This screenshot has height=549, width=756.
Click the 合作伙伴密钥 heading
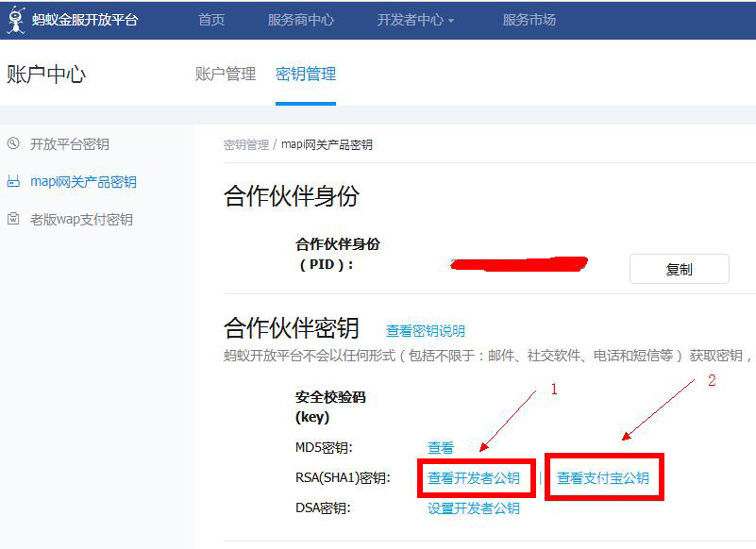tap(292, 327)
